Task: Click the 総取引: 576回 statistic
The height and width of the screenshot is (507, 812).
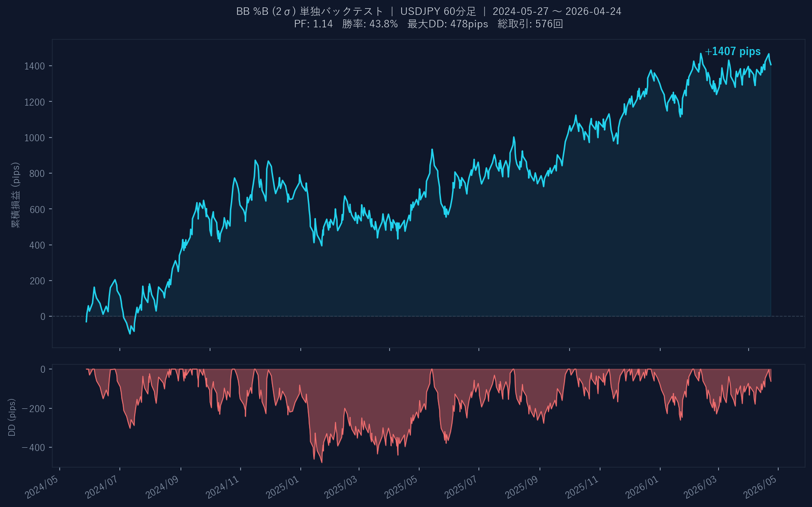Action: click(x=530, y=24)
